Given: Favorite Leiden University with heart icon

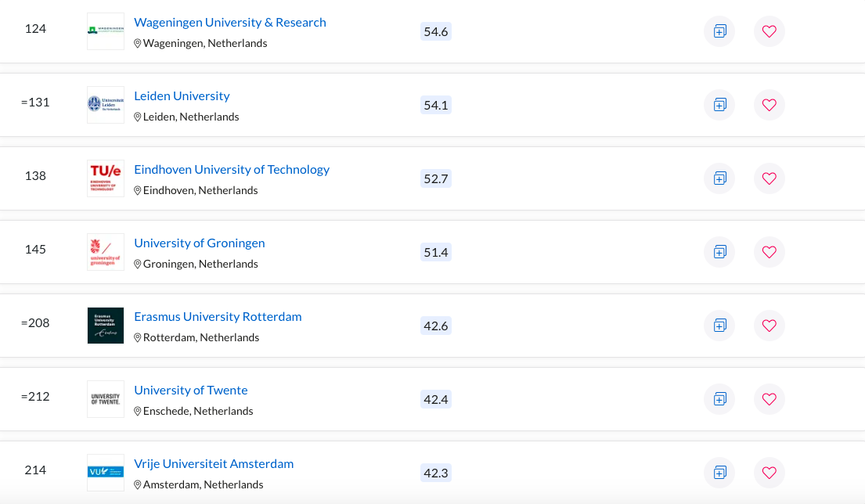Looking at the screenshot, I should click(769, 105).
